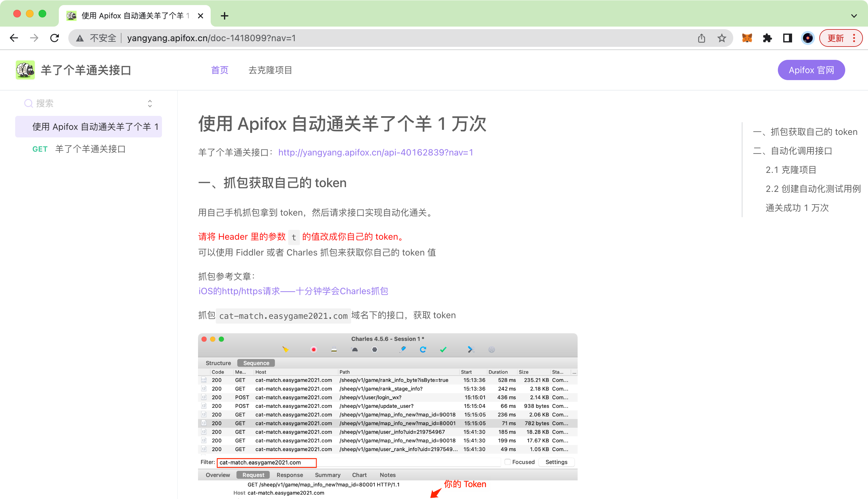
Task: Reload the page
Action: [54, 38]
